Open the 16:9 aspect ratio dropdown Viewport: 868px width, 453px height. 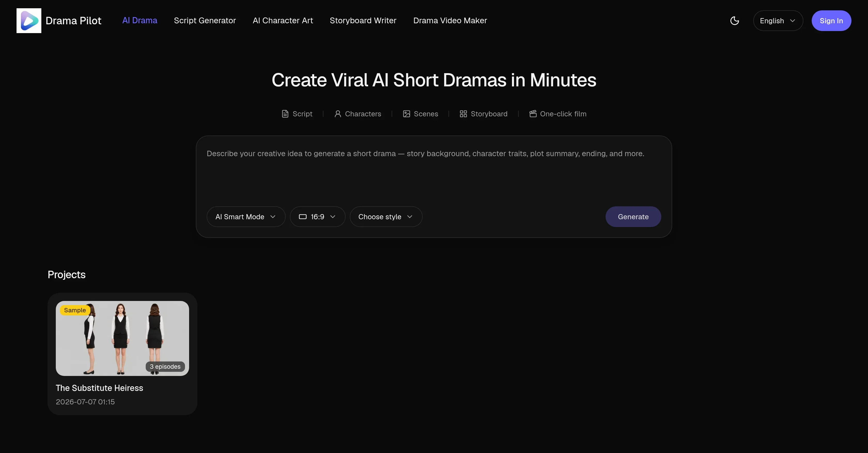coord(317,217)
